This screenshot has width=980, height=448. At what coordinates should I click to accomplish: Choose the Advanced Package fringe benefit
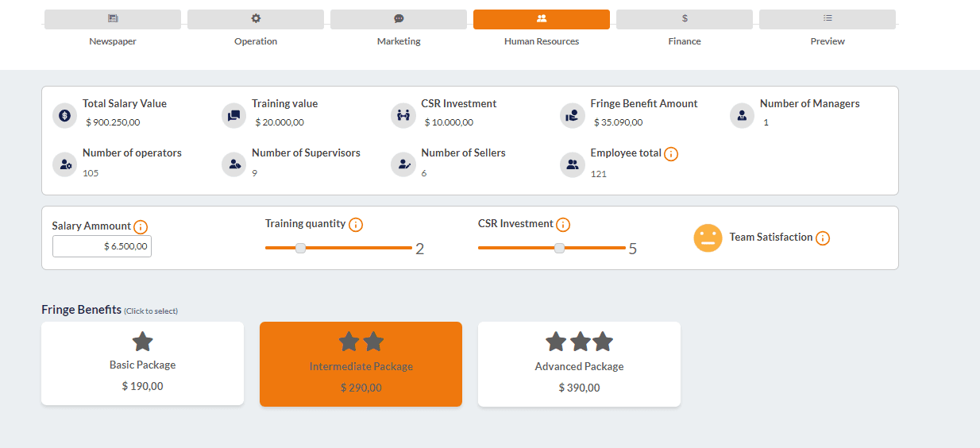tap(579, 364)
